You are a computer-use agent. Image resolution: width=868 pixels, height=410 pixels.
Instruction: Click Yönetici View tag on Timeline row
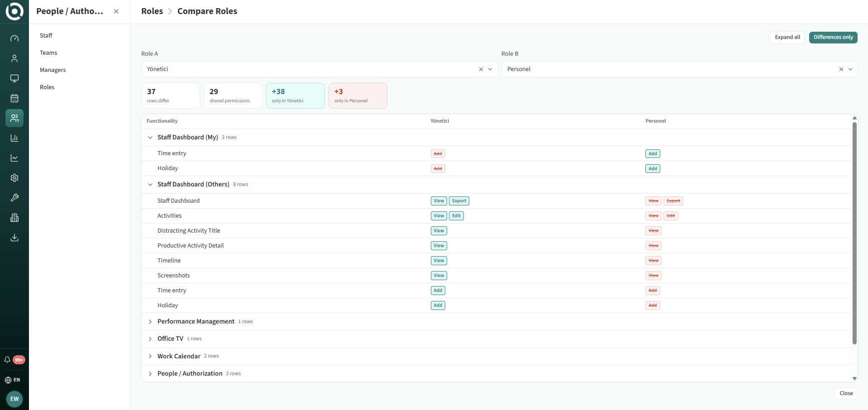point(439,261)
